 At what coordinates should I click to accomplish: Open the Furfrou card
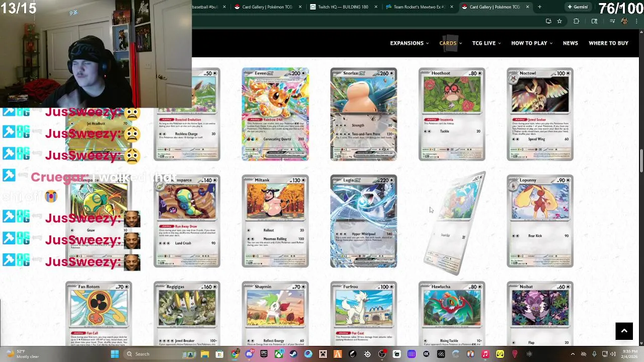pos(363,313)
